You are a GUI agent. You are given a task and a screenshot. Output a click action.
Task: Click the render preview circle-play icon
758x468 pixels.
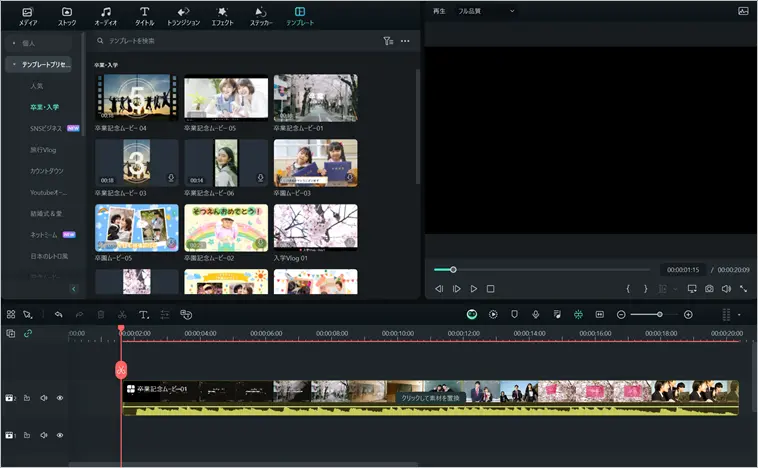tap(493, 315)
